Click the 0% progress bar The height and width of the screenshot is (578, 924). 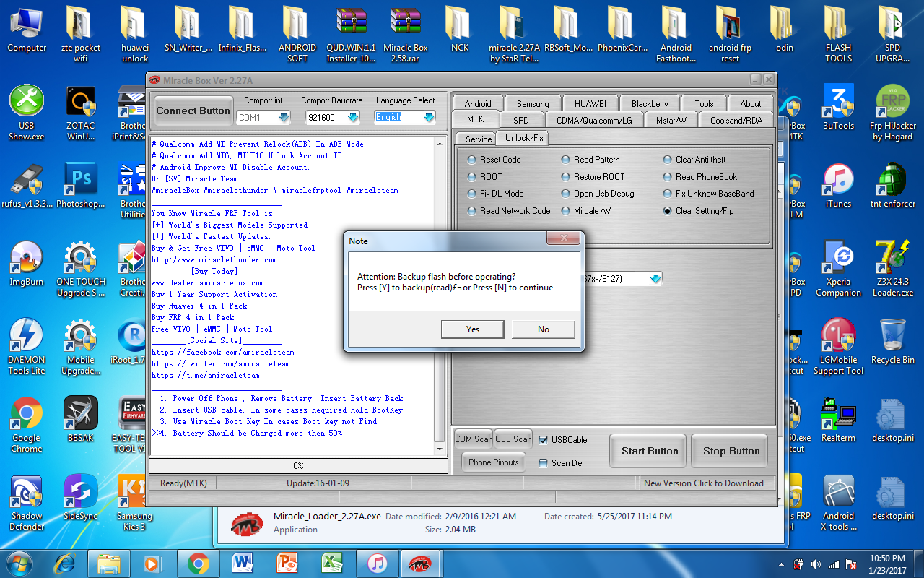[x=298, y=466]
